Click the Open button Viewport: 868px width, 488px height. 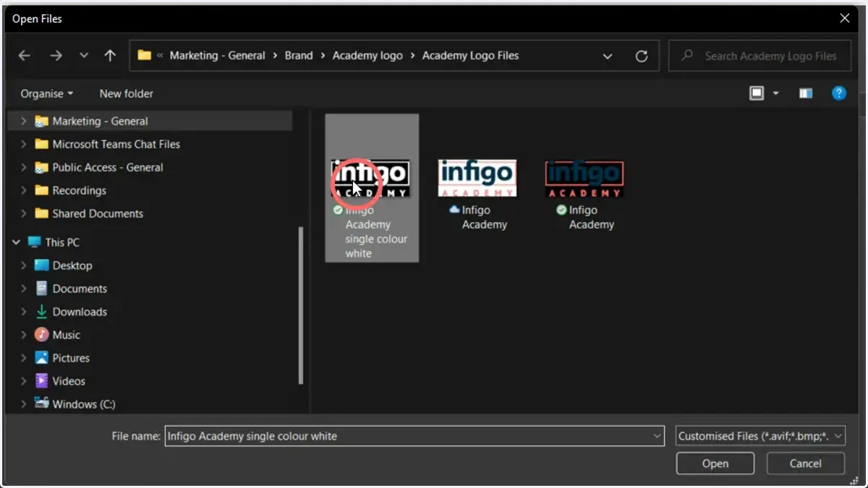[x=715, y=463]
